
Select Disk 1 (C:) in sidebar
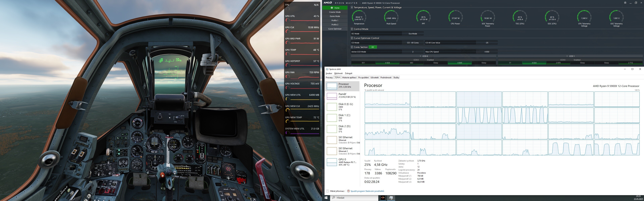point(342,118)
